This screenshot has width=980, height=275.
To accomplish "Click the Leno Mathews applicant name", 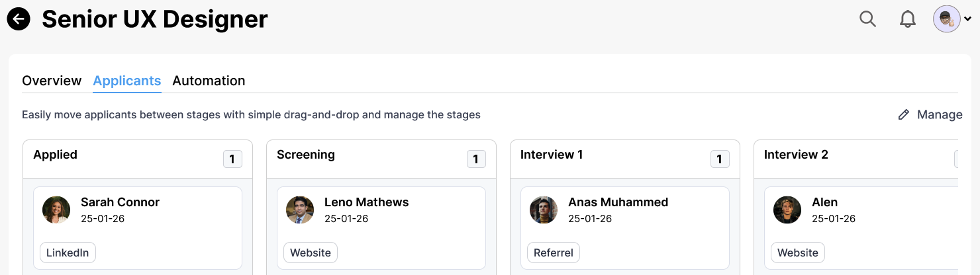I will 366,202.
